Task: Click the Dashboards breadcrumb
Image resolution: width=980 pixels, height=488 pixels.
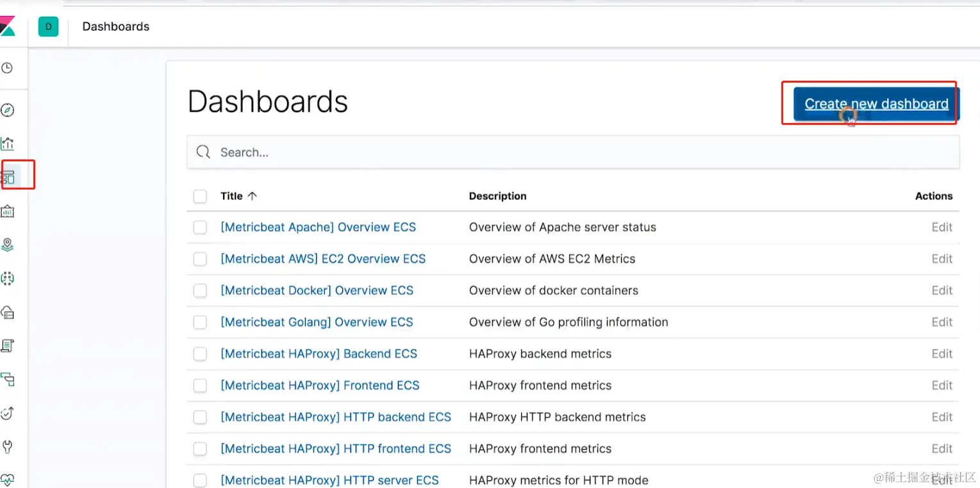Action: tap(116, 26)
